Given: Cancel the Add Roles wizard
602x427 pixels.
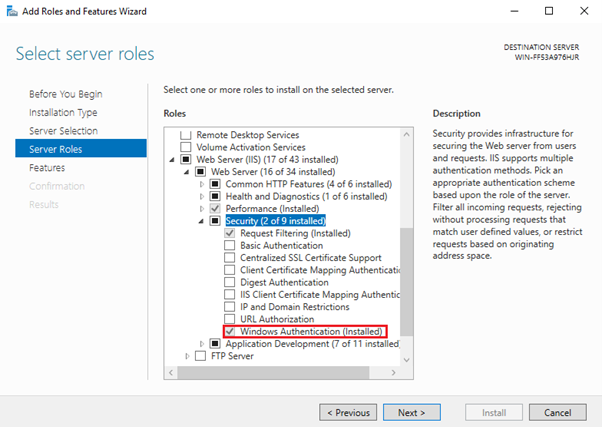Looking at the screenshot, I should coord(557,412).
